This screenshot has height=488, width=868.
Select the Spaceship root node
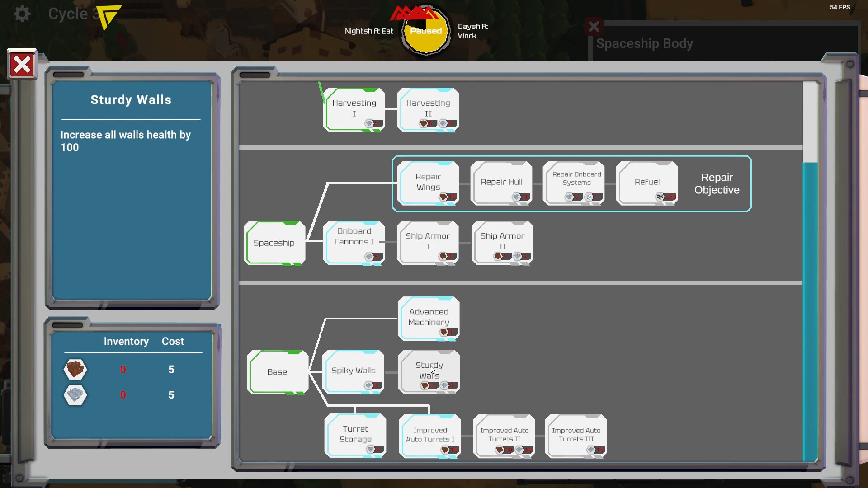tap(274, 243)
